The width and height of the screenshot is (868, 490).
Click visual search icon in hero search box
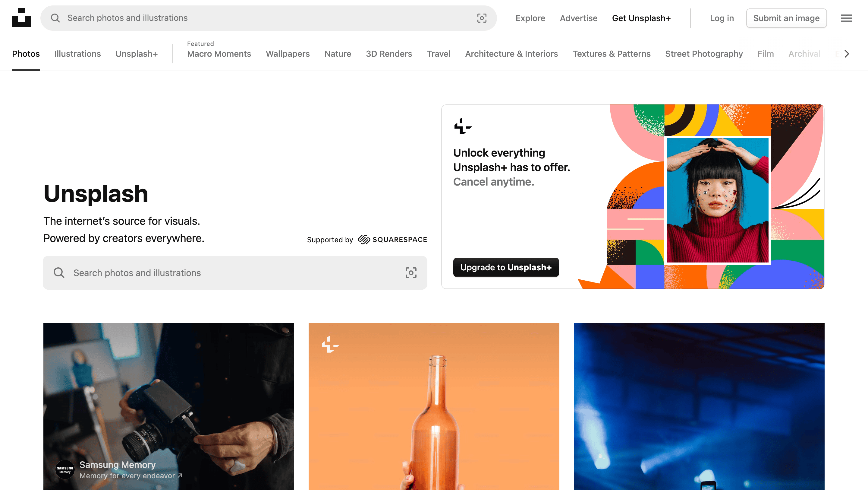411,272
